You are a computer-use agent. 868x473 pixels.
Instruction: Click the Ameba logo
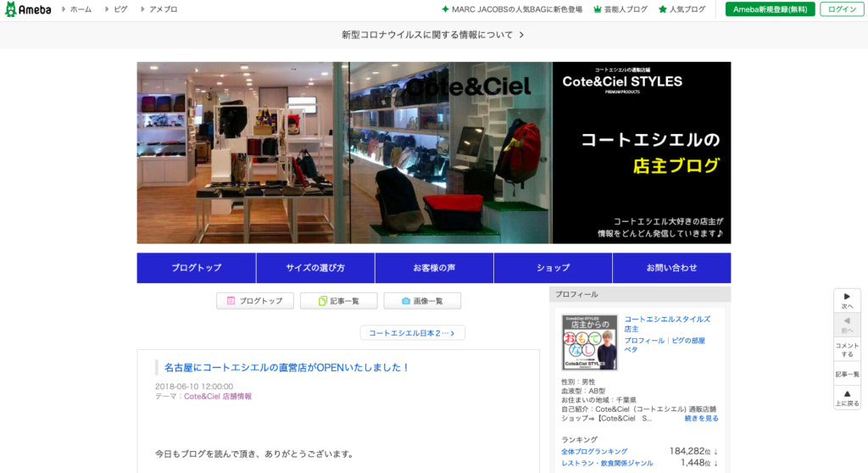(x=28, y=9)
